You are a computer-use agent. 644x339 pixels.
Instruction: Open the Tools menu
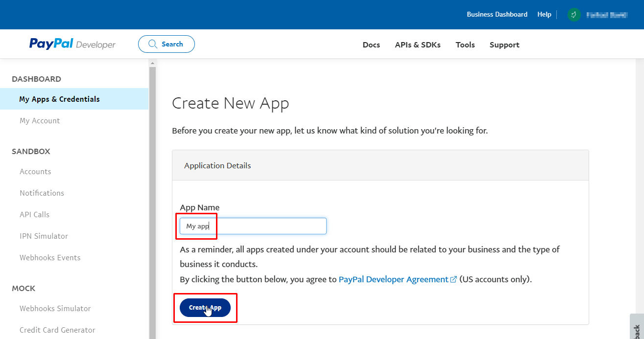pyautogui.click(x=465, y=45)
